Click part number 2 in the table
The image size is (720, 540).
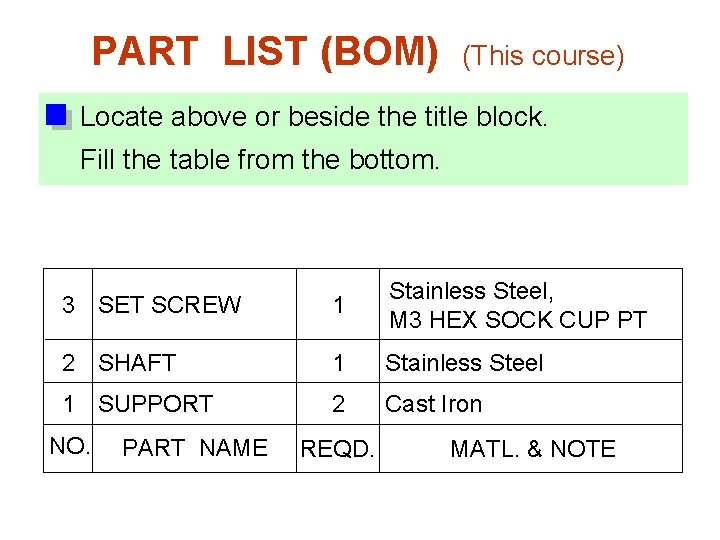[69, 363]
